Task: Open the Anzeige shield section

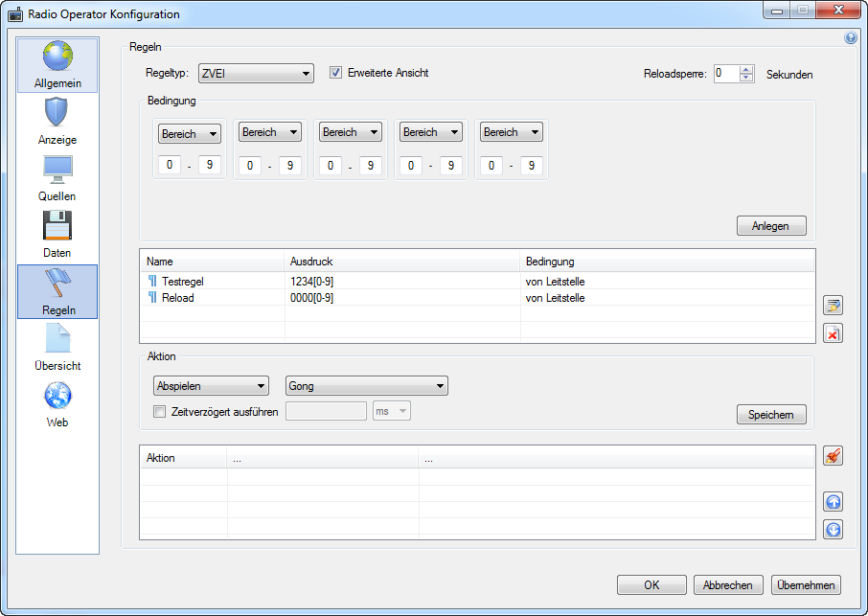Action: tap(57, 122)
